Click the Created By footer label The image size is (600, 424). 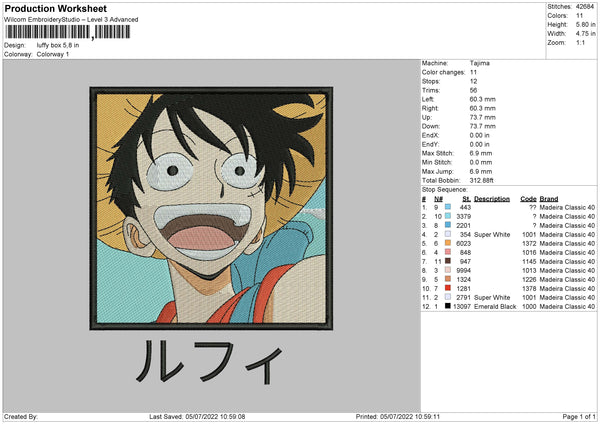click(21, 417)
